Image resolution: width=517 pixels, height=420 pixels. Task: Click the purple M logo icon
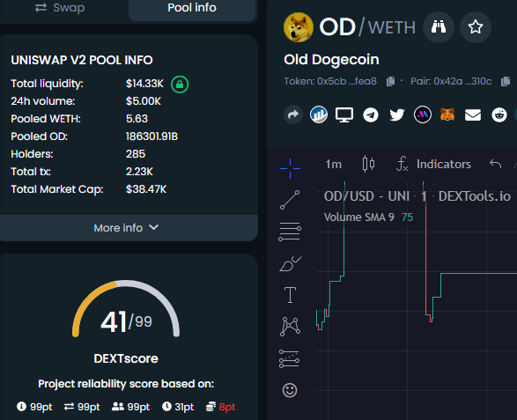(423, 114)
